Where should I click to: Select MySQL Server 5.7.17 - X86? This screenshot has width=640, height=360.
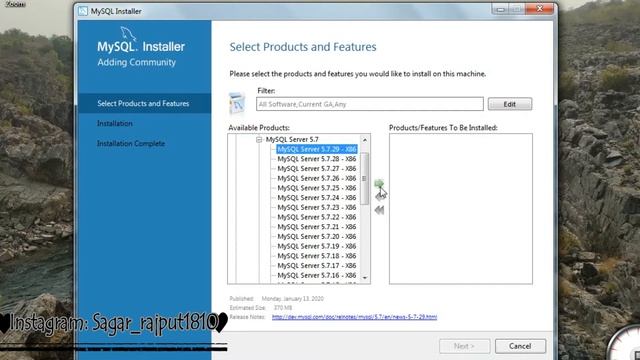pyautogui.click(x=317, y=266)
